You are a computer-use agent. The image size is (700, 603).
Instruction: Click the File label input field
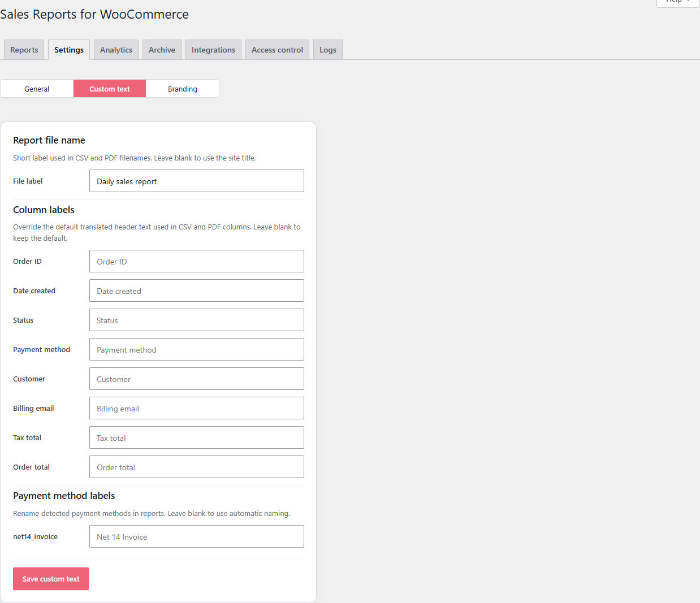pyautogui.click(x=197, y=181)
